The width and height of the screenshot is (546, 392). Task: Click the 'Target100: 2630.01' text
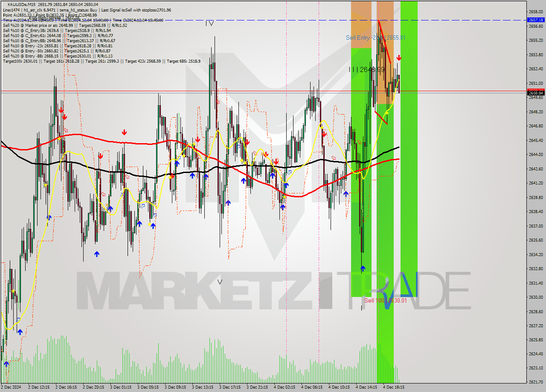(20, 61)
